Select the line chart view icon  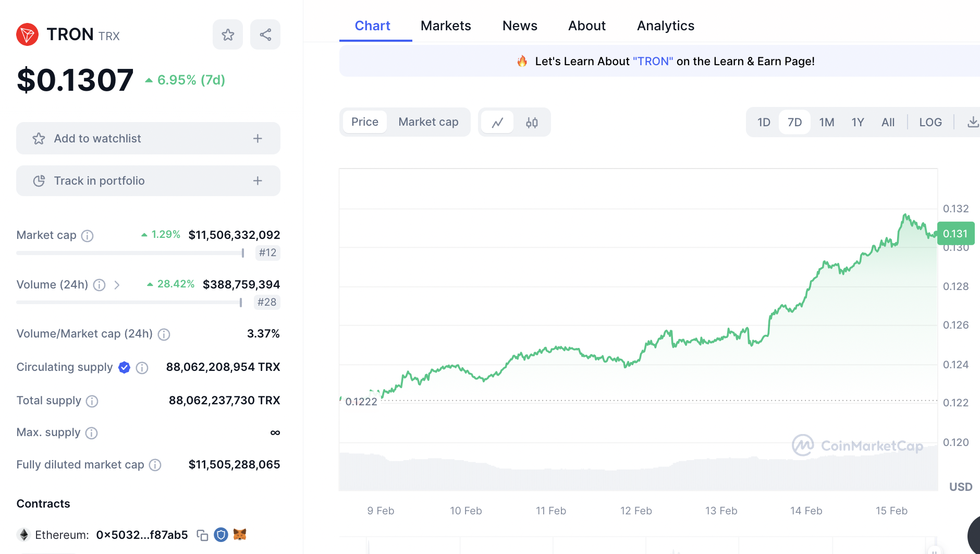[498, 123]
